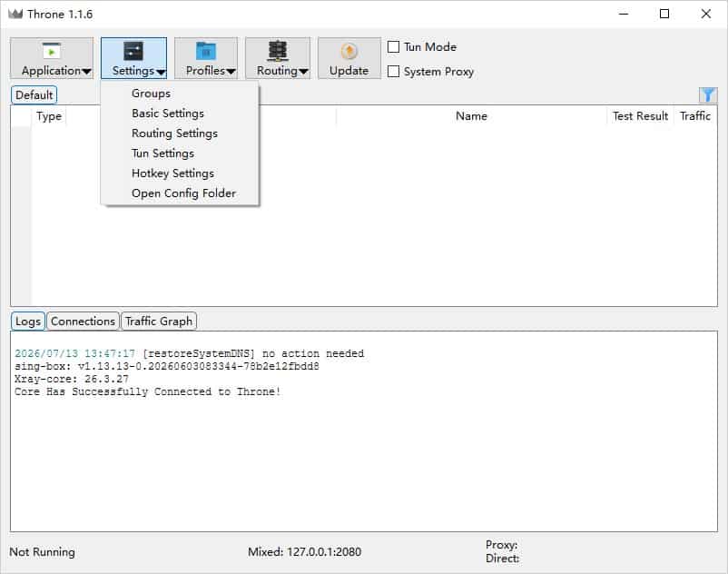
Task: Sort by the Name column header
Action: [x=471, y=116]
